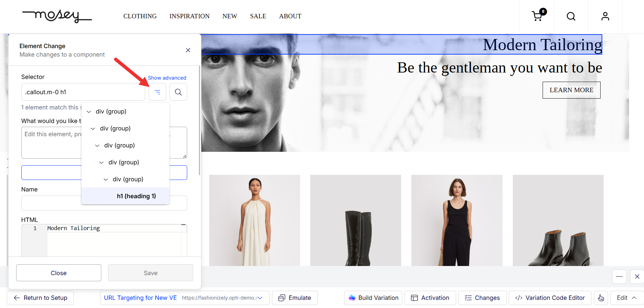Click the Show advanced link
This screenshot has width=644, height=308.
(167, 78)
